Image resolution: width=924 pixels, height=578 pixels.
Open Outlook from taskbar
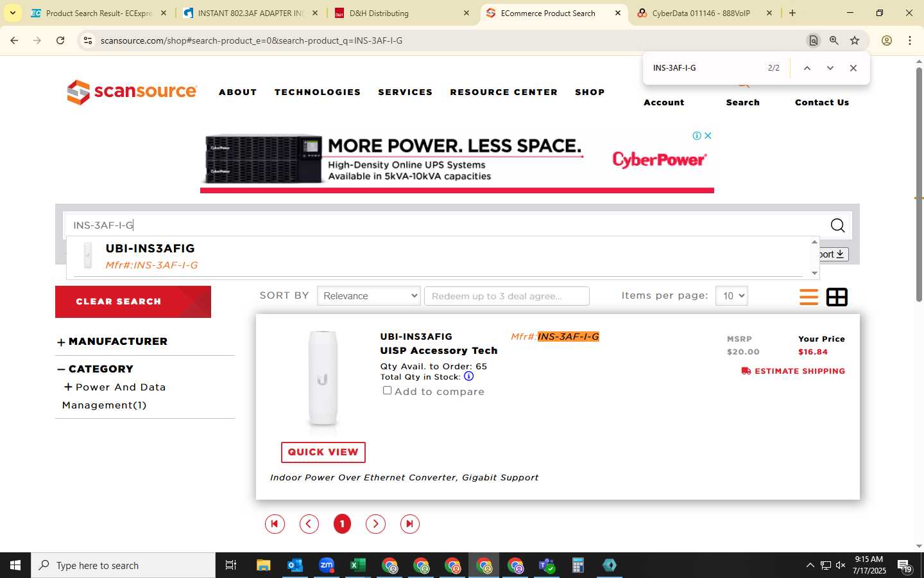(295, 565)
